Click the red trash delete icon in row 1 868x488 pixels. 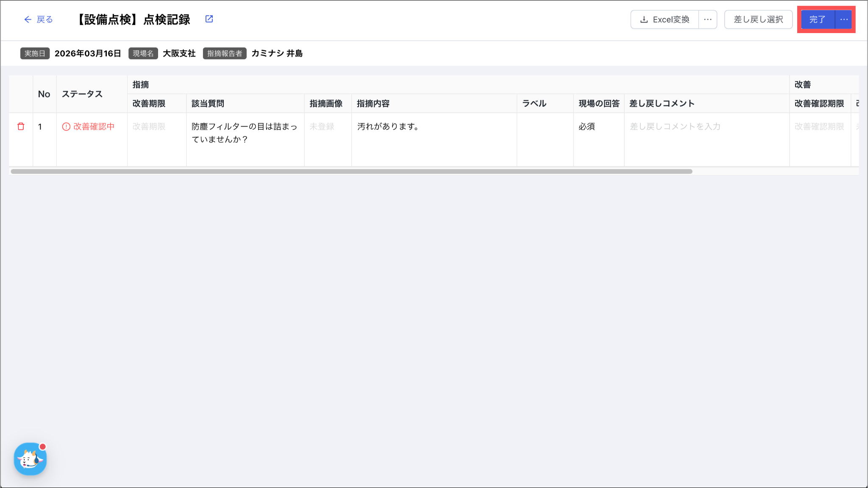point(21,126)
